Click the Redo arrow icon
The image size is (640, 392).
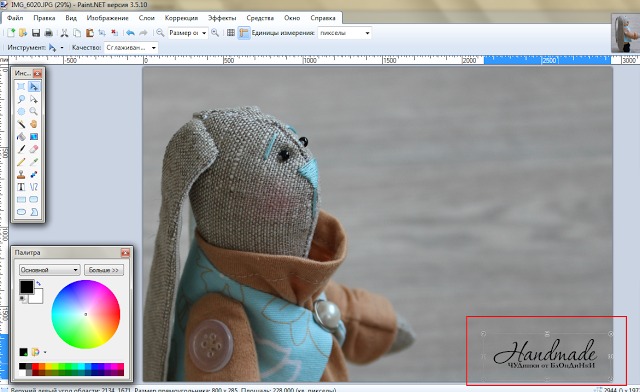(143, 33)
